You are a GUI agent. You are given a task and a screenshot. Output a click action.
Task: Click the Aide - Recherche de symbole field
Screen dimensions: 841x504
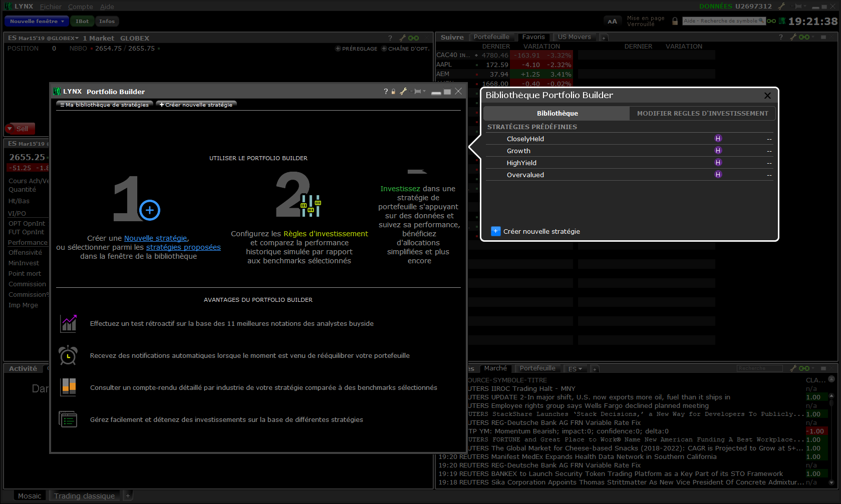(720, 21)
